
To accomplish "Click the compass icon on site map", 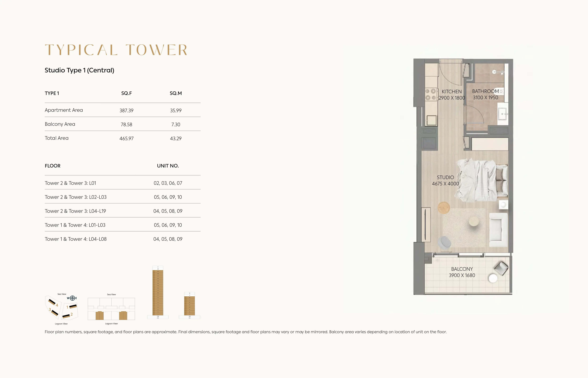I will click(72, 298).
